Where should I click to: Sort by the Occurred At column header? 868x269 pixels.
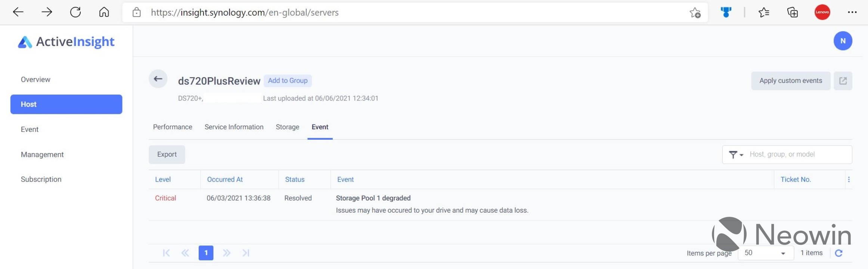pyautogui.click(x=225, y=179)
